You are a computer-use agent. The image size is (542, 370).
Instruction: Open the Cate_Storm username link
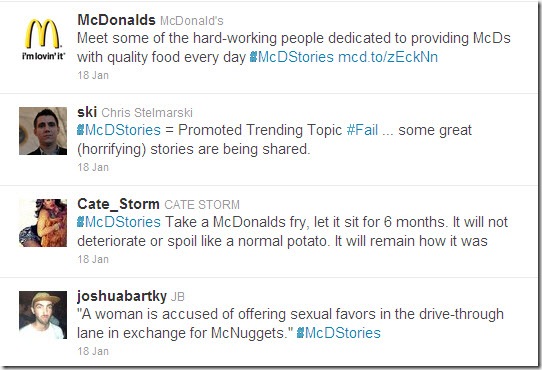(118, 204)
